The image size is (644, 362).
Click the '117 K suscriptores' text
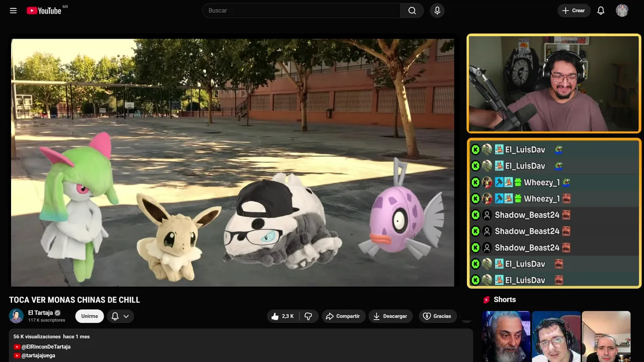coord(47,320)
